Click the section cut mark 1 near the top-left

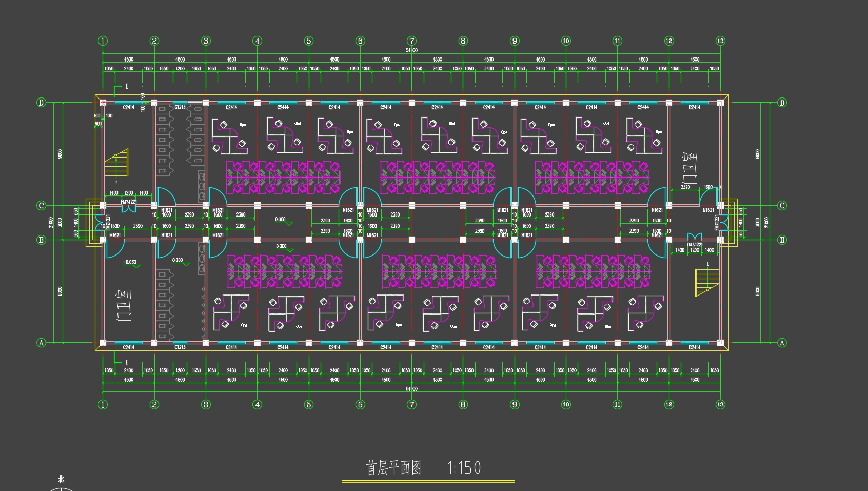[126, 87]
